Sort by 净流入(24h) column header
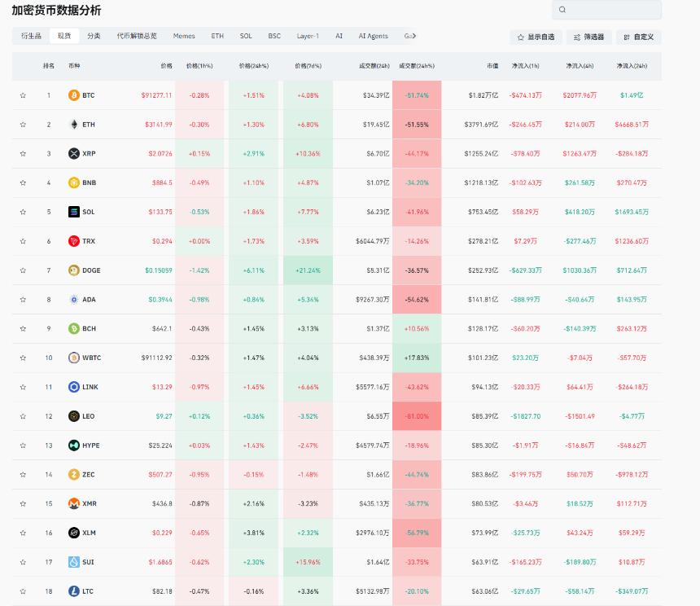700x606 pixels. pyautogui.click(x=632, y=66)
